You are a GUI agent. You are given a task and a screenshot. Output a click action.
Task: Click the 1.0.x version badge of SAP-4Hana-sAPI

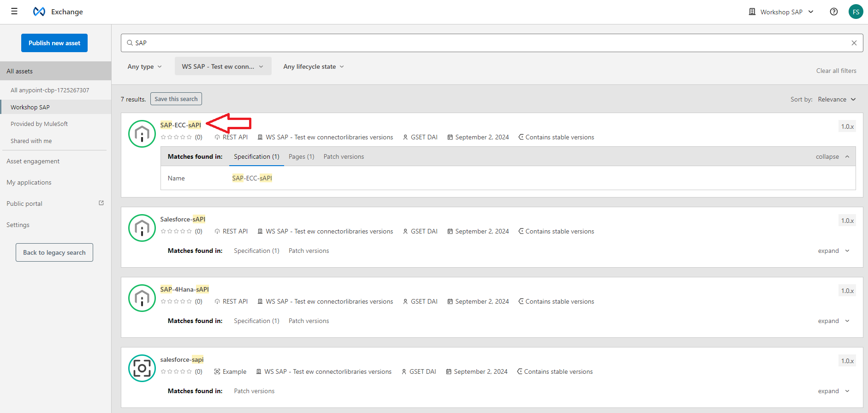(847, 291)
